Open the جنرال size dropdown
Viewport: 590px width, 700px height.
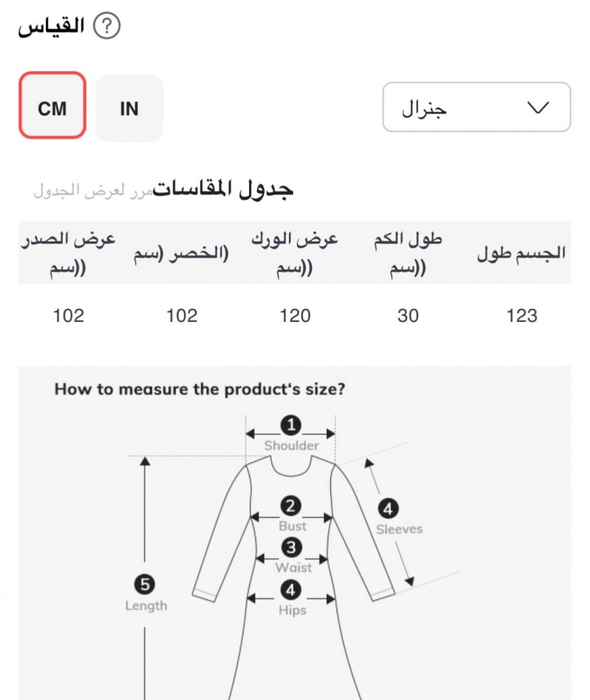pyautogui.click(x=476, y=107)
